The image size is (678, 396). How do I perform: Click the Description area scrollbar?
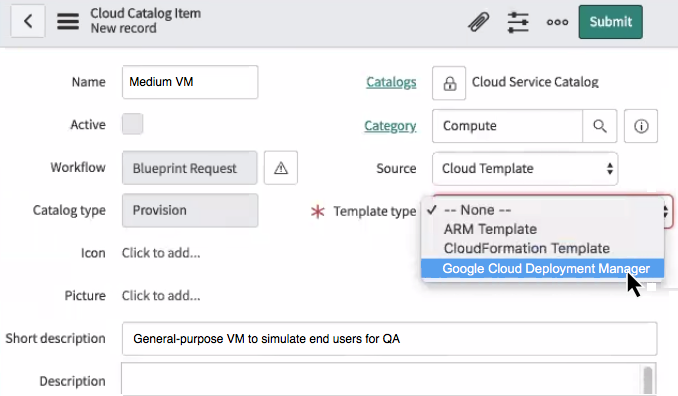tap(647, 380)
